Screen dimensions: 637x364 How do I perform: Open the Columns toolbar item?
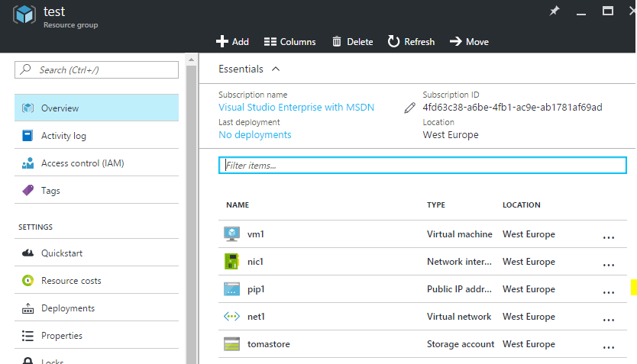[289, 42]
